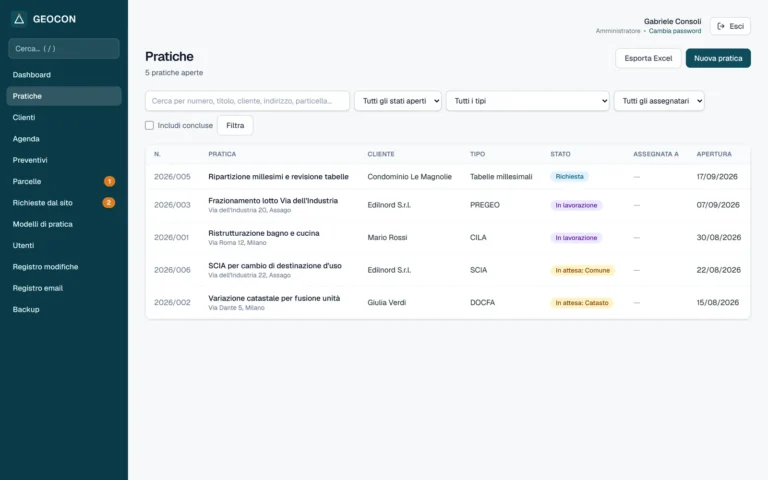Open the Backup page
This screenshot has width=768, height=480.
(x=64, y=309)
